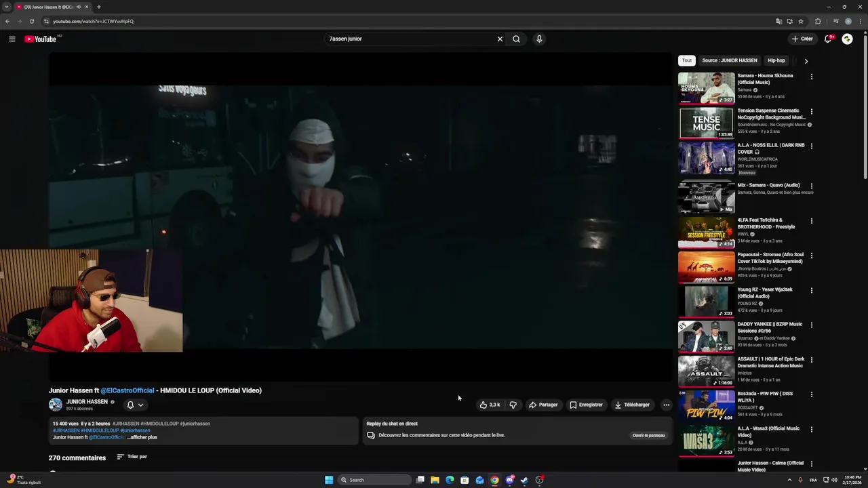Open the media control icon in the toolbar
This screenshot has width=868, height=488.
[835, 21]
